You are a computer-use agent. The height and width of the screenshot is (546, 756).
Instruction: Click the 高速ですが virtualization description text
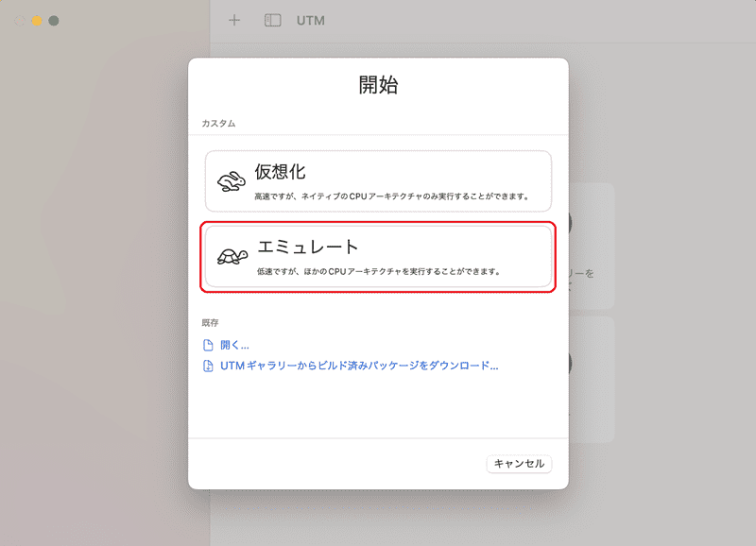(391, 196)
